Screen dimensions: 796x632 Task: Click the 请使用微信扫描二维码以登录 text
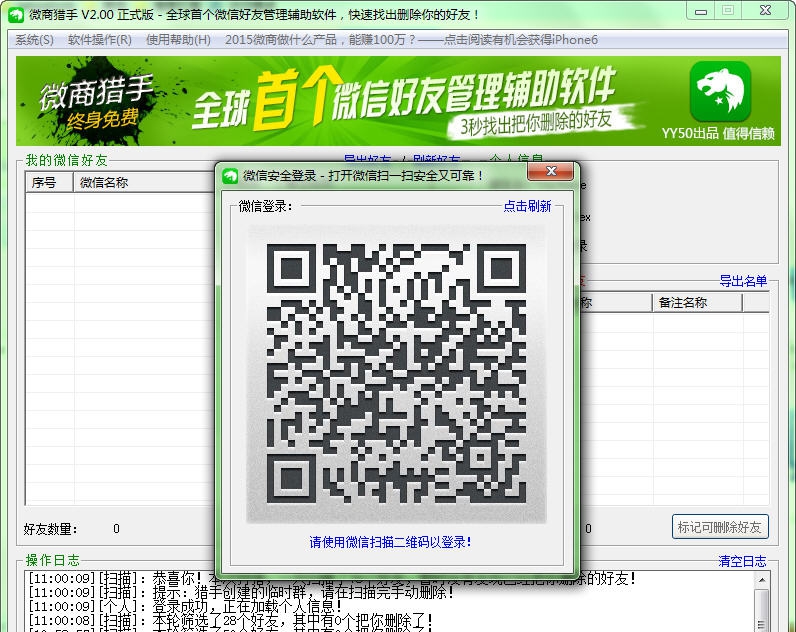[391, 542]
